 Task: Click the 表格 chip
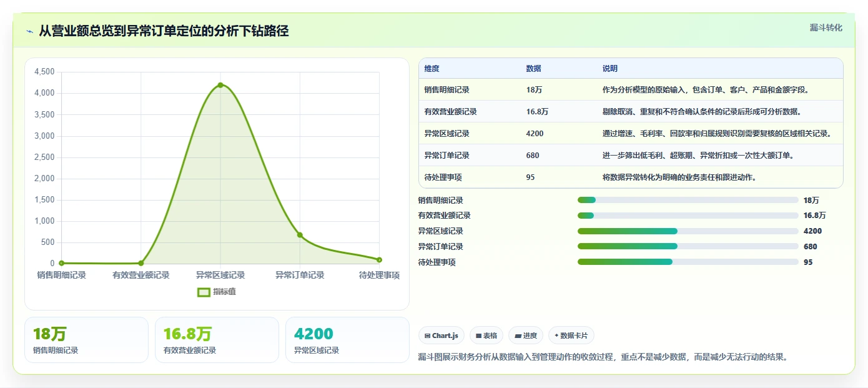pos(486,336)
